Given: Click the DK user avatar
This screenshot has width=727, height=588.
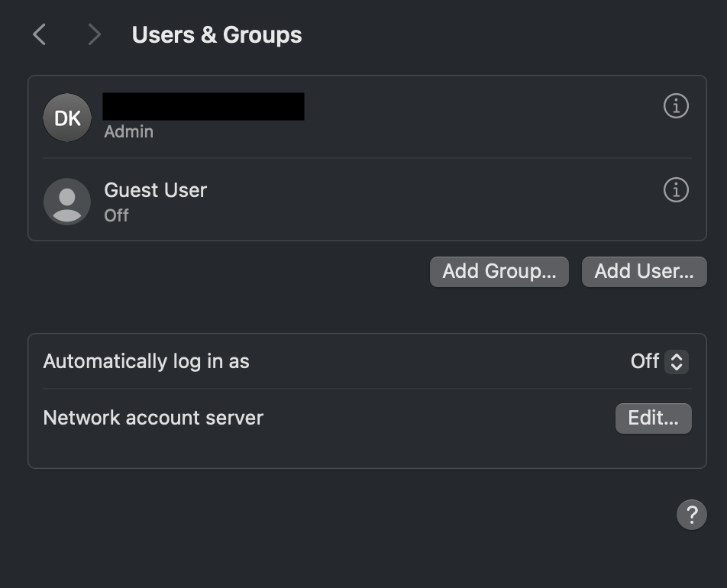Looking at the screenshot, I should (x=67, y=118).
